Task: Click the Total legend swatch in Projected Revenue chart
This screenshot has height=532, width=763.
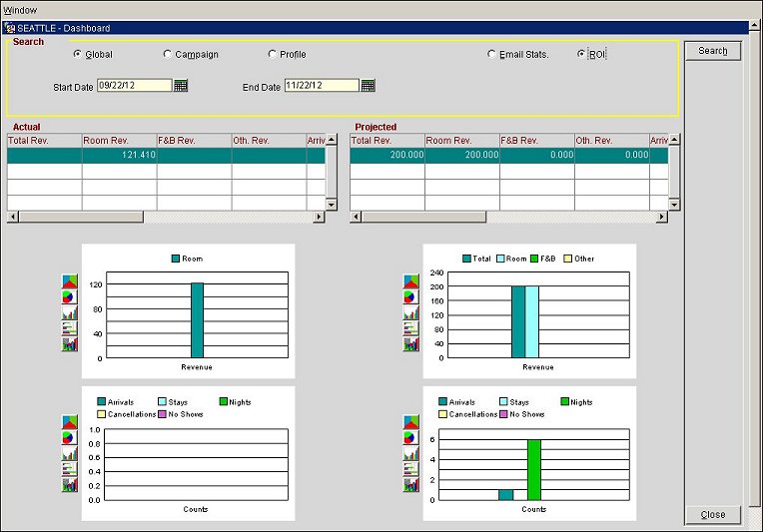Action: click(x=466, y=259)
